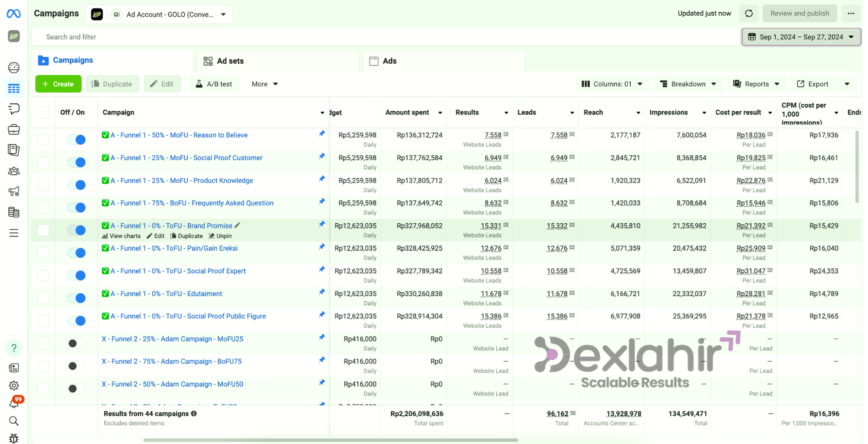Click the green Create button
This screenshot has height=444, width=868.
(58, 84)
